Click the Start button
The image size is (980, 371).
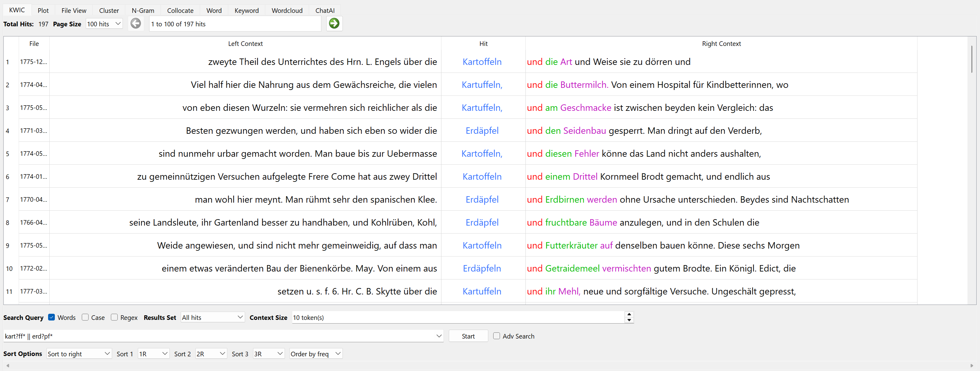468,336
